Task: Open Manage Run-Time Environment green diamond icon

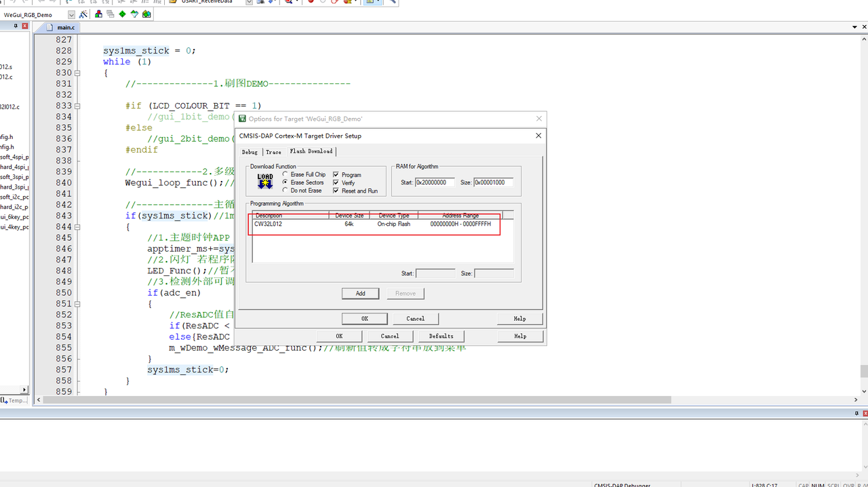Action: [x=122, y=14]
